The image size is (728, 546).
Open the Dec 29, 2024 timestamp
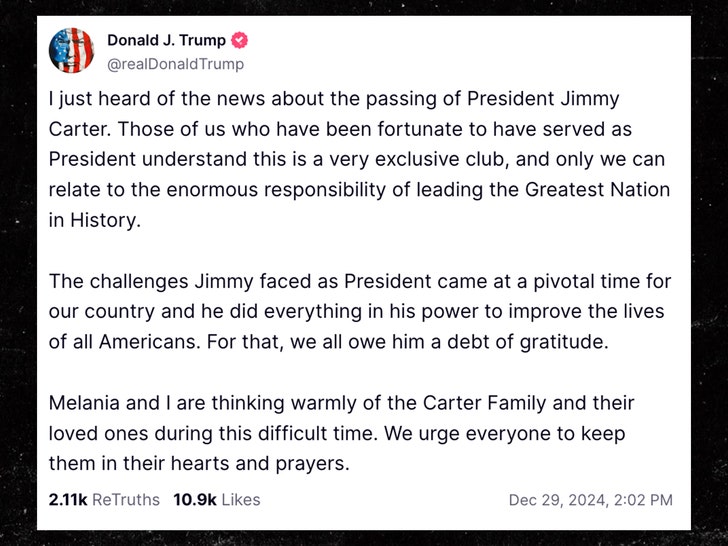tap(556, 500)
